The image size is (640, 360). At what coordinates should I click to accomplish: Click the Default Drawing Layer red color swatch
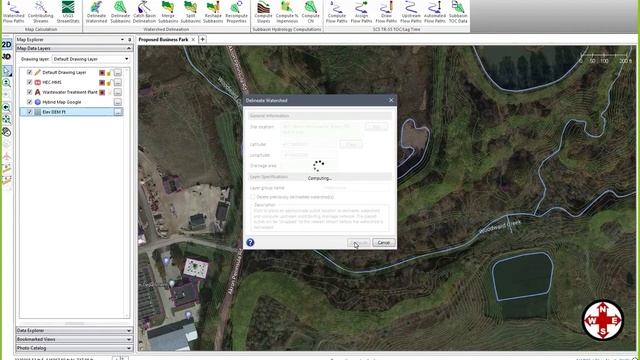[102, 73]
